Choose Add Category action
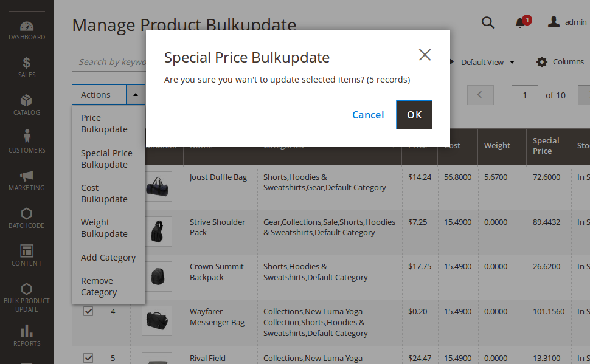This screenshot has width=590, height=364. [108, 258]
